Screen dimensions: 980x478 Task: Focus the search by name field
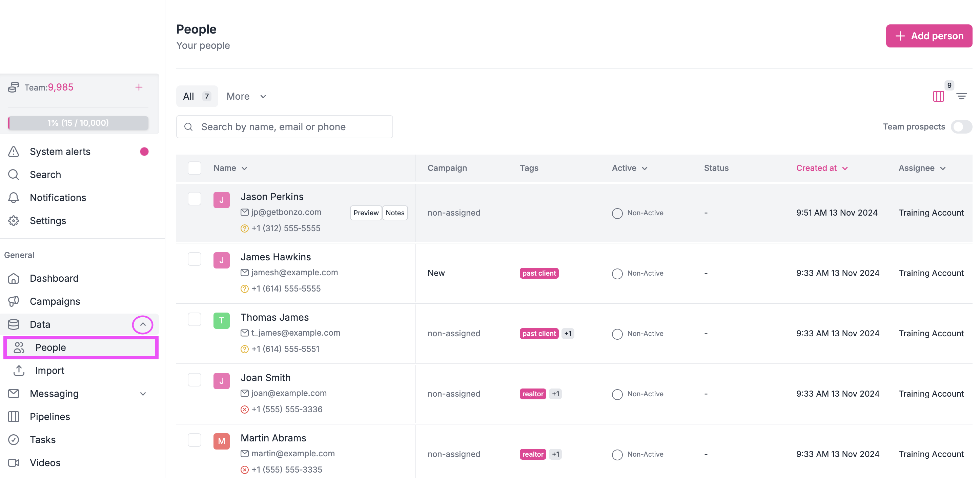(284, 127)
